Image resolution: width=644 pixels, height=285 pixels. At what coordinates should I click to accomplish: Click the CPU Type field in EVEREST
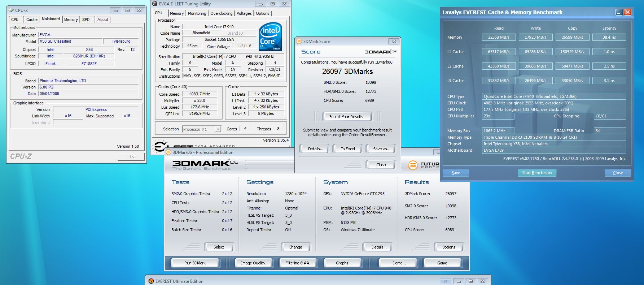coord(554,96)
